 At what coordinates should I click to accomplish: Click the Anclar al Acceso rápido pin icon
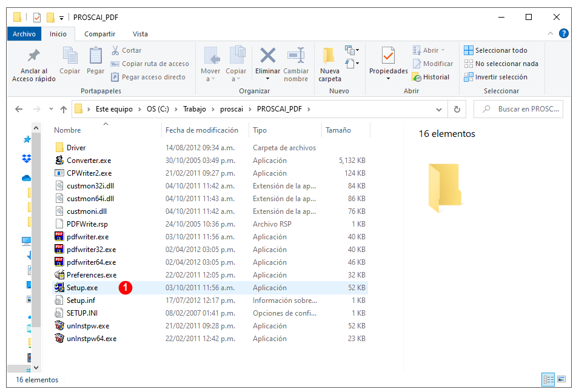pos(34,56)
